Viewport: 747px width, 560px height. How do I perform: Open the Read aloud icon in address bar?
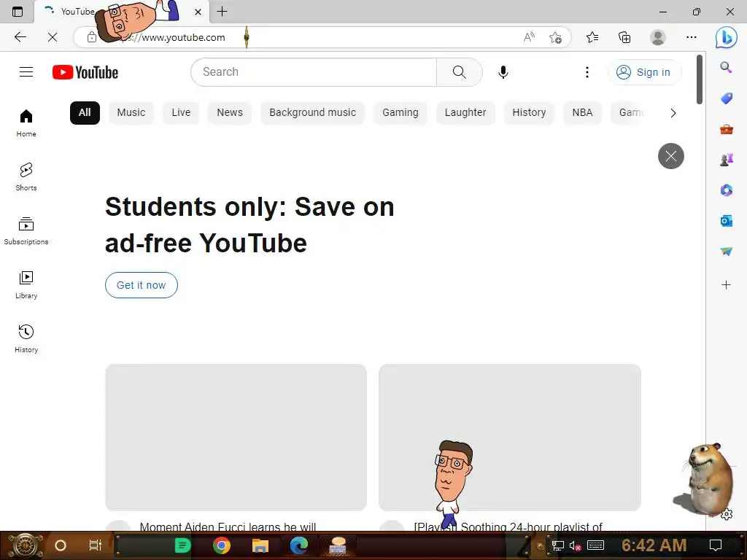click(529, 37)
